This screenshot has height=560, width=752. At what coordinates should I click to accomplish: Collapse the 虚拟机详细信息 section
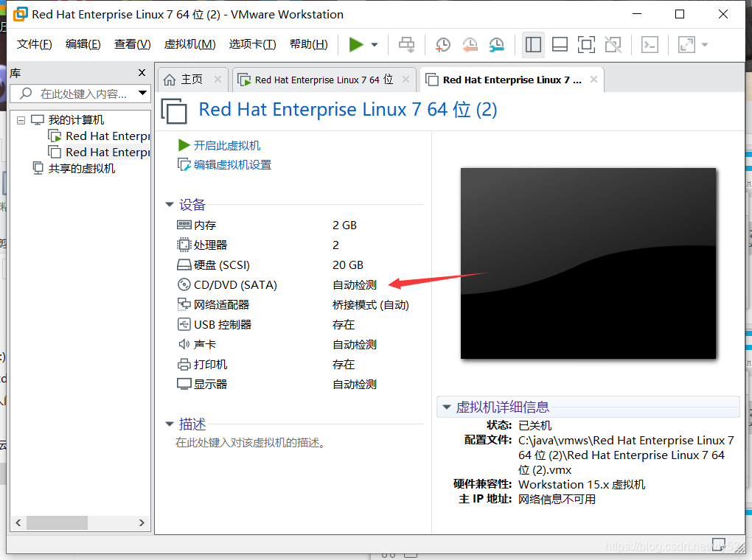tap(447, 407)
